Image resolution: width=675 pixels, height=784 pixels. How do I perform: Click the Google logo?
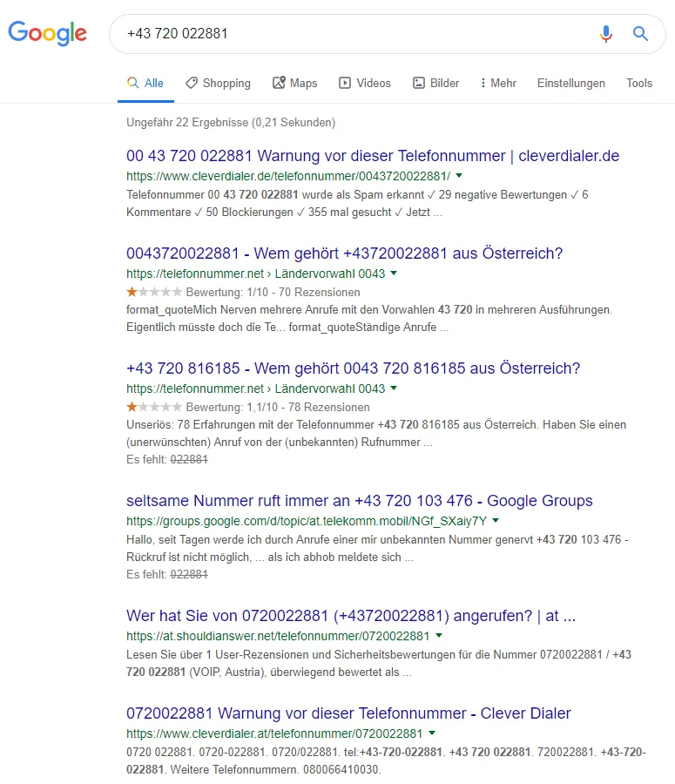tap(48, 33)
